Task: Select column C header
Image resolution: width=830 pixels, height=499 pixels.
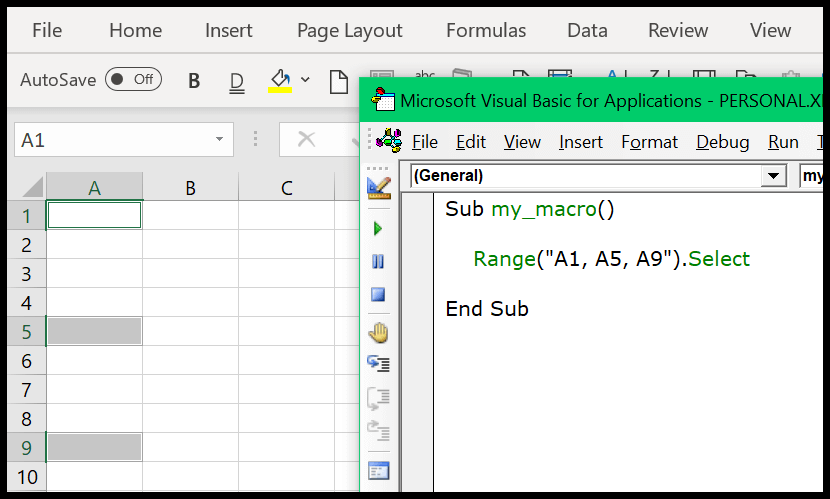Action: point(286,187)
